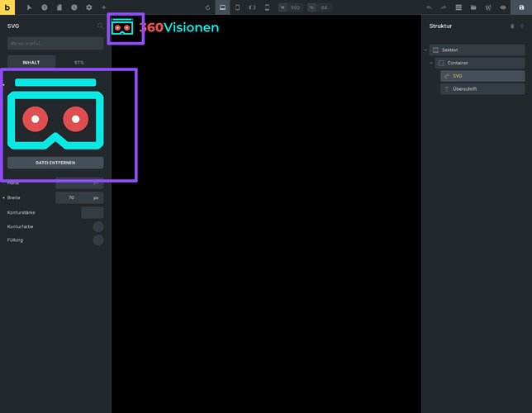The width and height of the screenshot is (532, 413).
Task: Select the Überschrift row in structure
Action: tap(482, 89)
